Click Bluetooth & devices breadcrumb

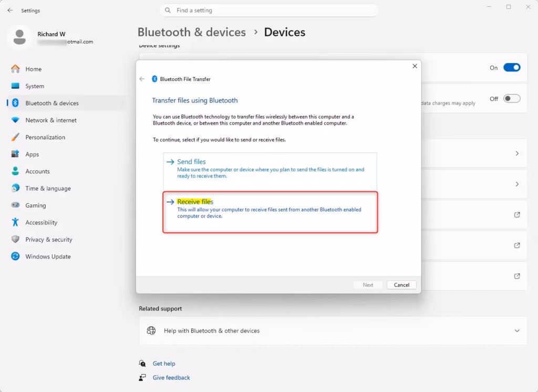click(191, 32)
